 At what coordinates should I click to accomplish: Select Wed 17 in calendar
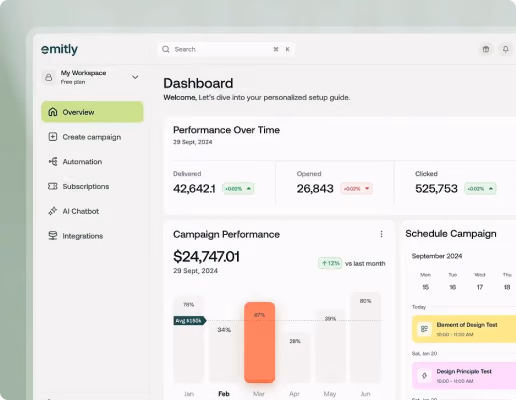pos(480,281)
